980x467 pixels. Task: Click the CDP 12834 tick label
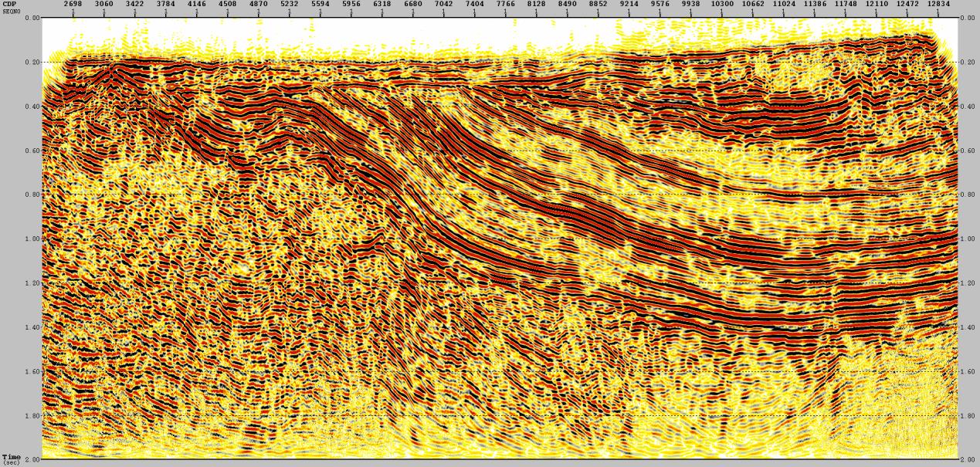click(x=938, y=4)
